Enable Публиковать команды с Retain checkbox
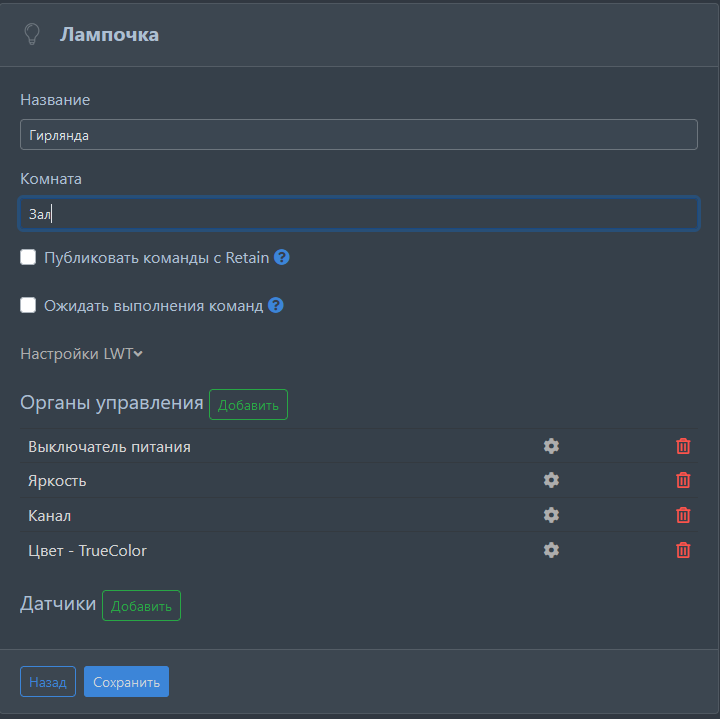Image resolution: width=720 pixels, height=719 pixels. (29, 257)
